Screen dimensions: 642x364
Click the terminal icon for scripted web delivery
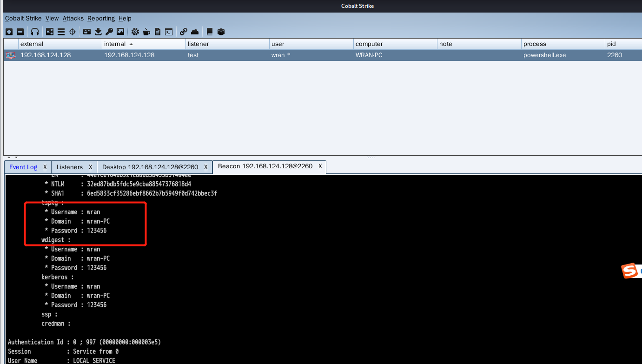tap(169, 32)
